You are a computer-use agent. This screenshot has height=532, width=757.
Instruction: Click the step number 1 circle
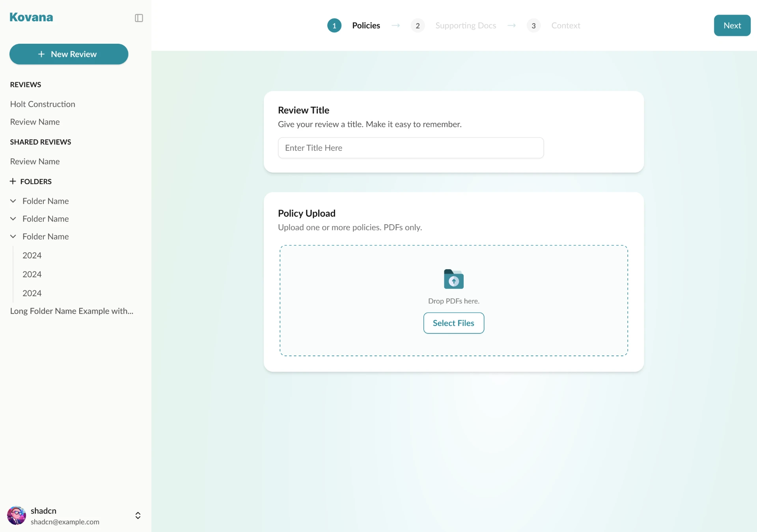(334, 26)
